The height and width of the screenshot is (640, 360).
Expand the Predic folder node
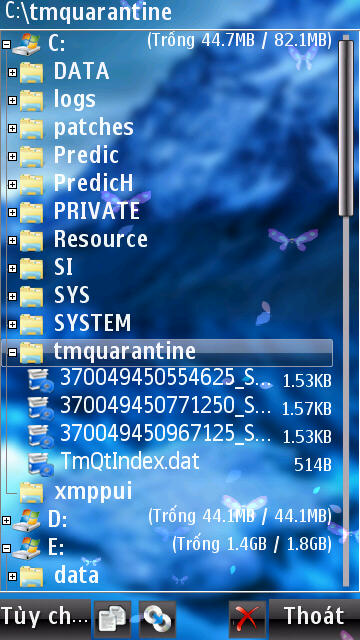(x=13, y=156)
